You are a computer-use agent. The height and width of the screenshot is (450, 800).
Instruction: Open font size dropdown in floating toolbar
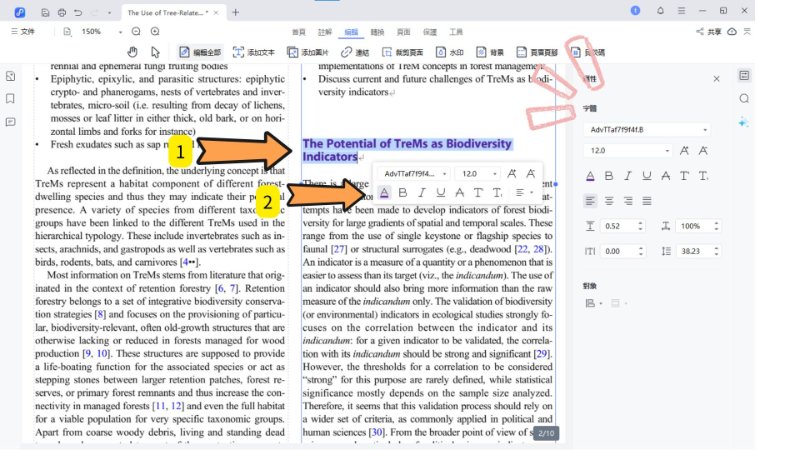tap(482, 173)
